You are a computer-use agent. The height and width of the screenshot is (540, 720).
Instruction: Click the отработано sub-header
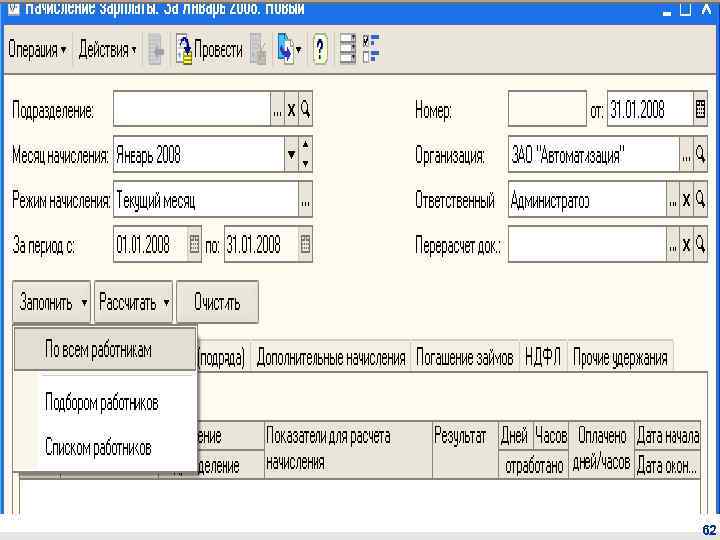tap(534, 465)
